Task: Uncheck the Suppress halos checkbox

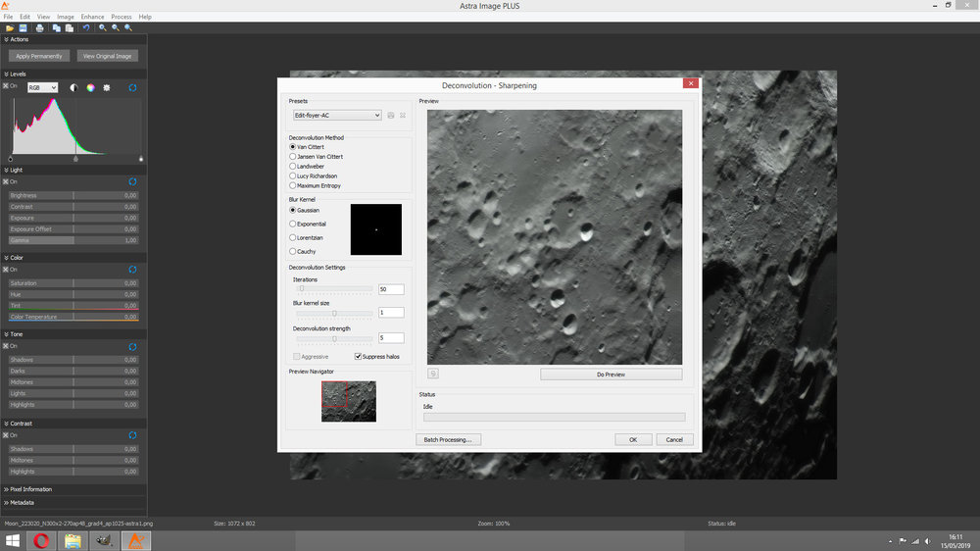Action: (x=359, y=356)
